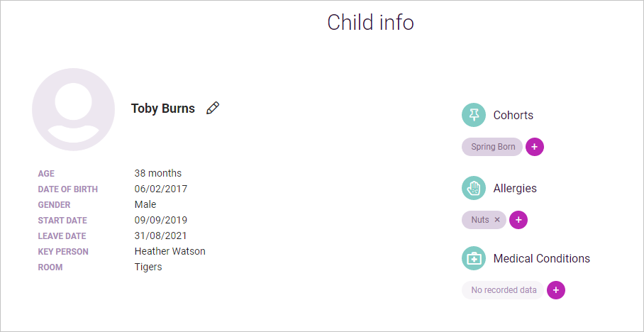
Task: Click the Toby Burns name heading
Action: coord(163,109)
